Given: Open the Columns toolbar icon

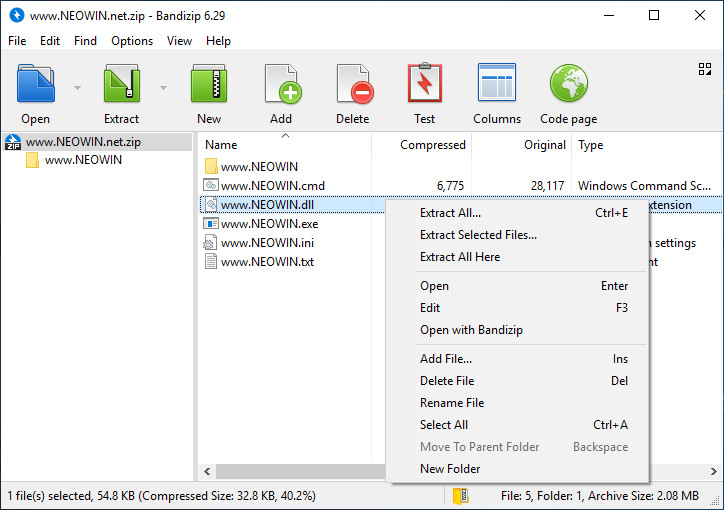Looking at the screenshot, I should coord(497,84).
